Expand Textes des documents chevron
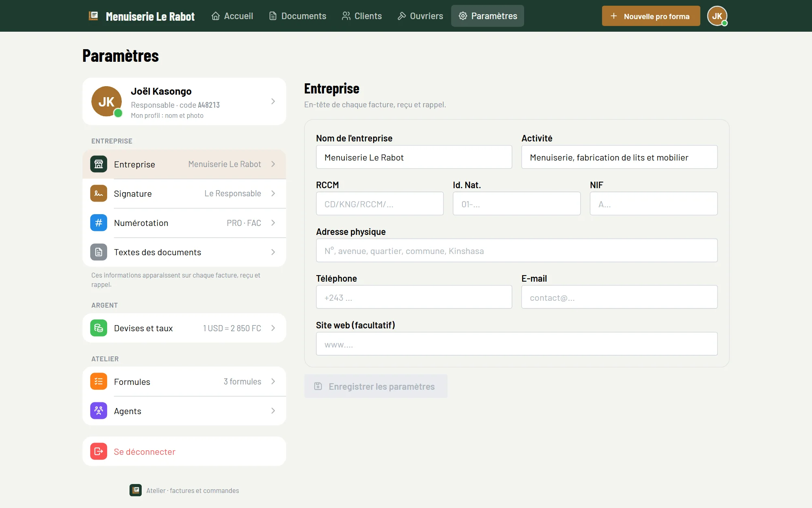The width and height of the screenshot is (812, 508). (x=273, y=252)
